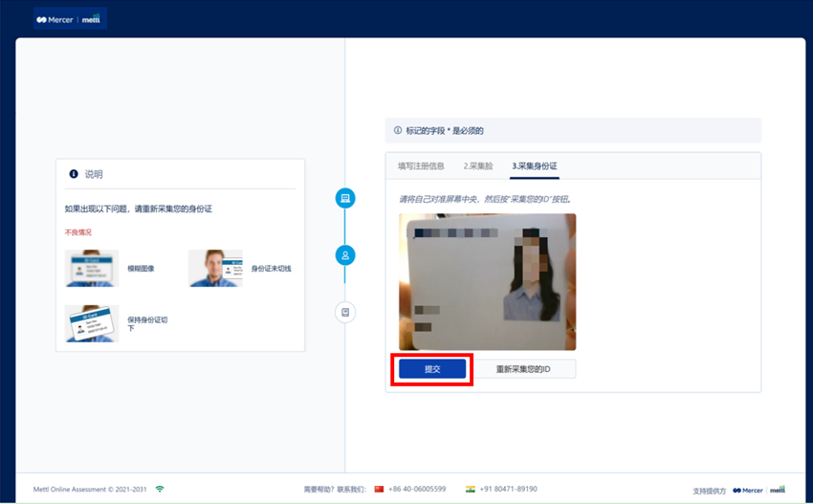Screen dimensions: 813x504
Task: Click the captured ID card preview image
Action: coord(487,282)
